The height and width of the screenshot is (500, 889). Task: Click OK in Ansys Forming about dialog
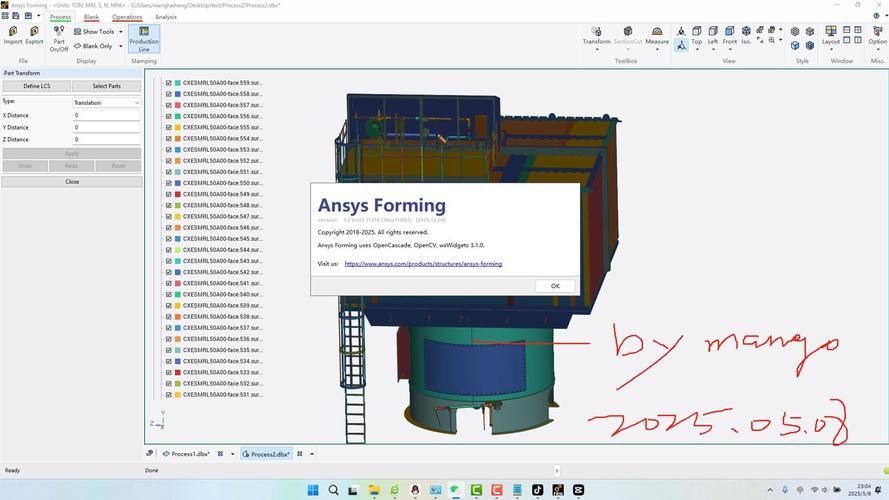pyautogui.click(x=555, y=286)
